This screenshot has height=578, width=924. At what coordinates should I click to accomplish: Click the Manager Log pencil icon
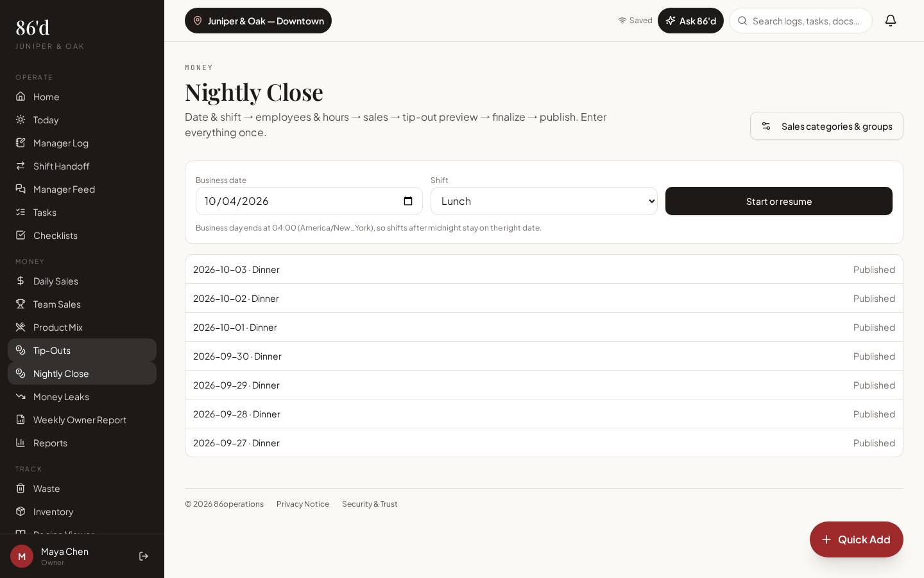[x=21, y=143]
